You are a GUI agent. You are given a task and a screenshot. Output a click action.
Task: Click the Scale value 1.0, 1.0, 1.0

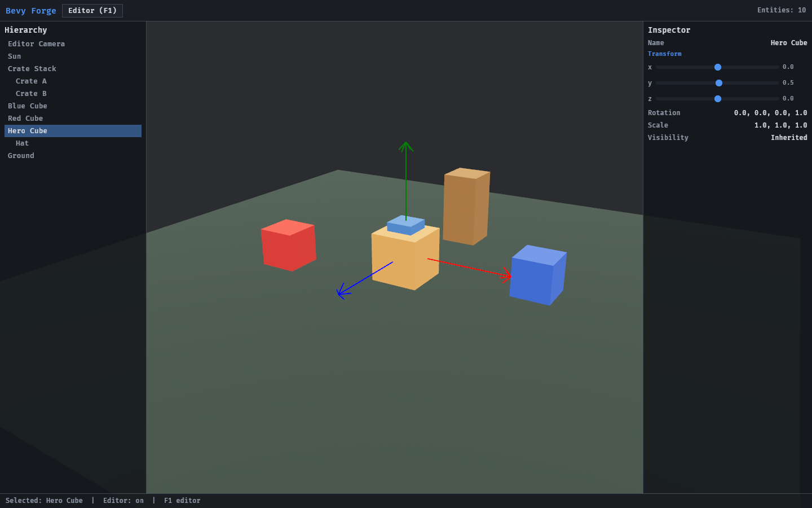pyautogui.click(x=780, y=125)
